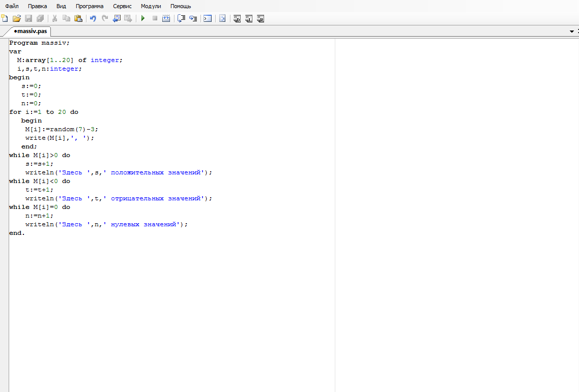
Task: Click the 'M:array[1..20] of integer;' declaration
Action: point(69,60)
